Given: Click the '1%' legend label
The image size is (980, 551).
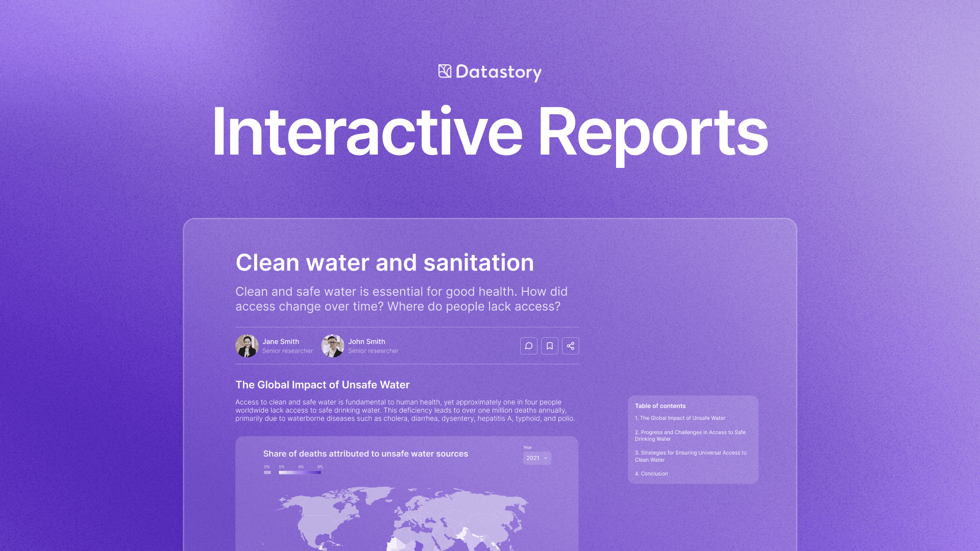Looking at the screenshot, I should pos(281,467).
